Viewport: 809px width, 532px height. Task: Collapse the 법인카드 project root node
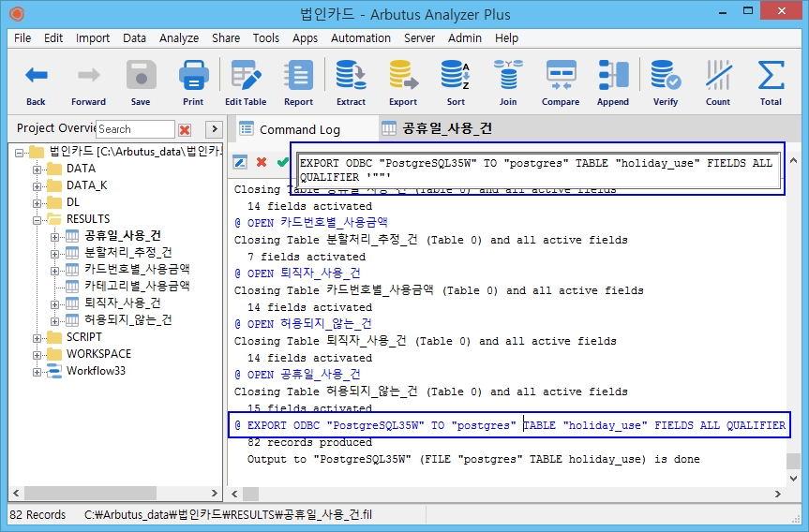(x=19, y=153)
